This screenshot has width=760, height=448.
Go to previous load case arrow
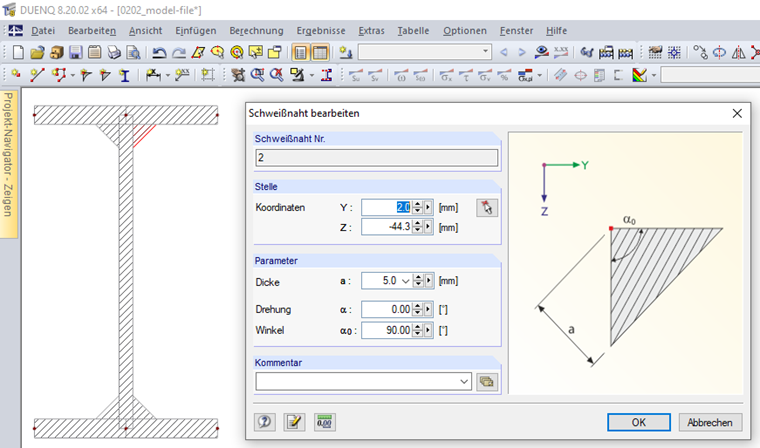coord(504,52)
